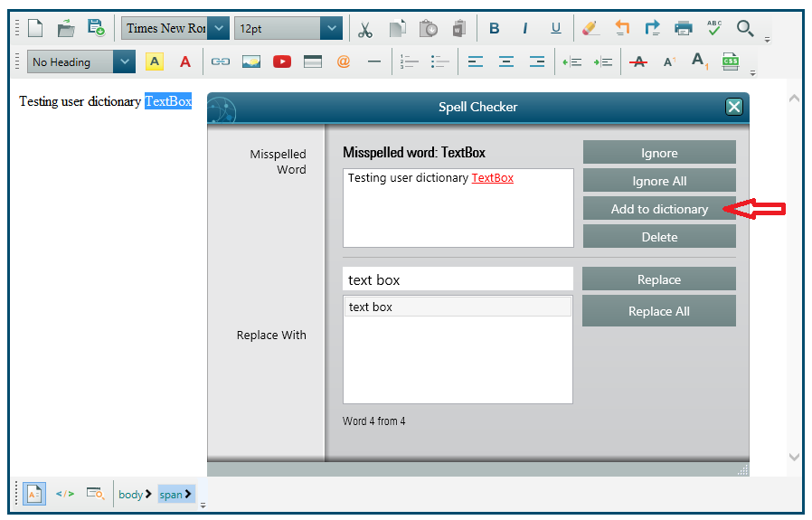Expand the 12pt font size dropdown
This screenshot has height=520, width=812.
point(331,28)
